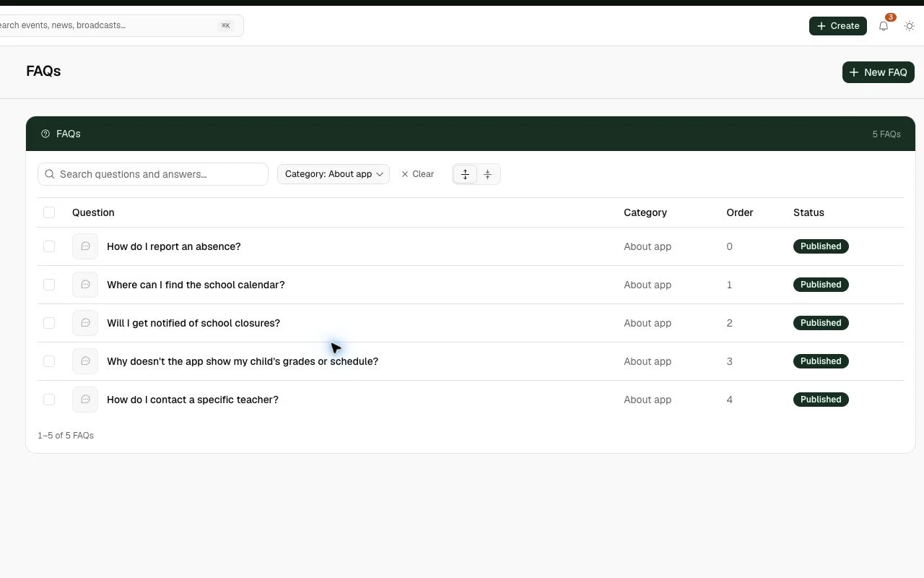Image resolution: width=924 pixels, height=578 pixels.
Task: Open 'Where can I find the school calendar?' question
Action: (x=196, y=285)
